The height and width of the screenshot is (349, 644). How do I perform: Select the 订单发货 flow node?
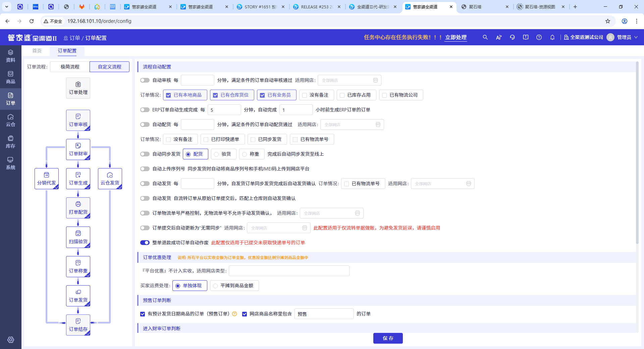pyautogui.click(x=78, y=296)
